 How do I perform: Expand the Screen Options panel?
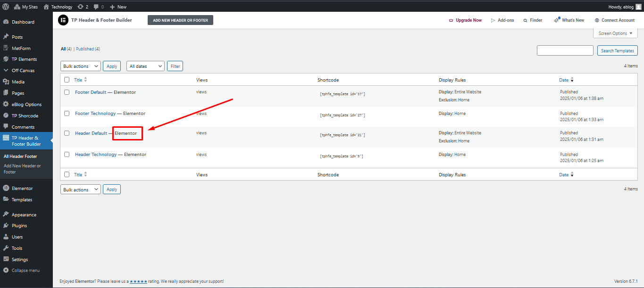pos(615,33)
